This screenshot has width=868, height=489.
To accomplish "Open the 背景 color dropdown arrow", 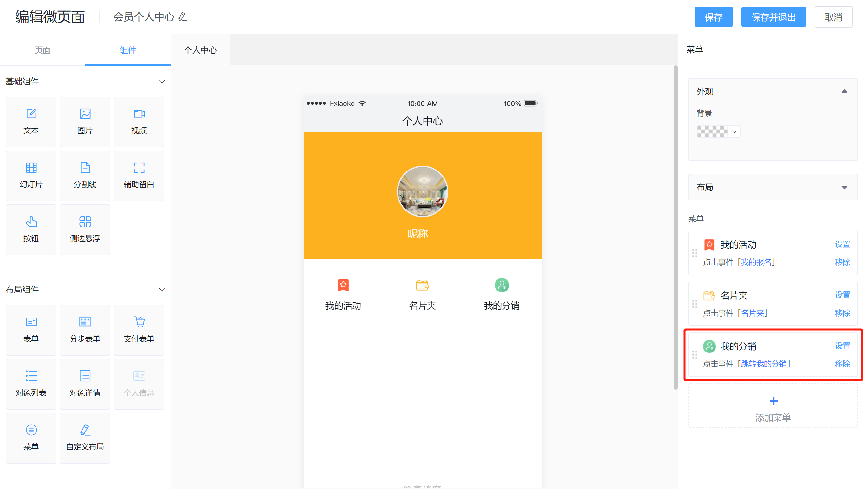I will point(734,131).
